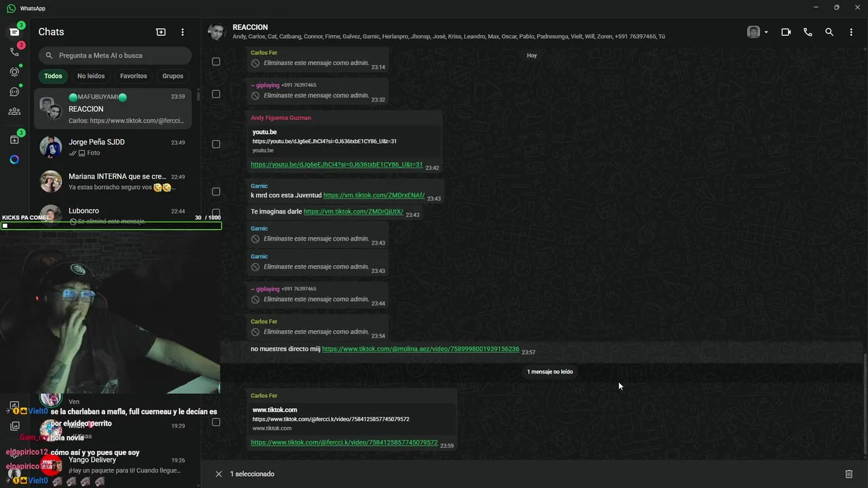Click the WhatsApp logo in title bar
868x488 pixels.
(x=11, y=8)
